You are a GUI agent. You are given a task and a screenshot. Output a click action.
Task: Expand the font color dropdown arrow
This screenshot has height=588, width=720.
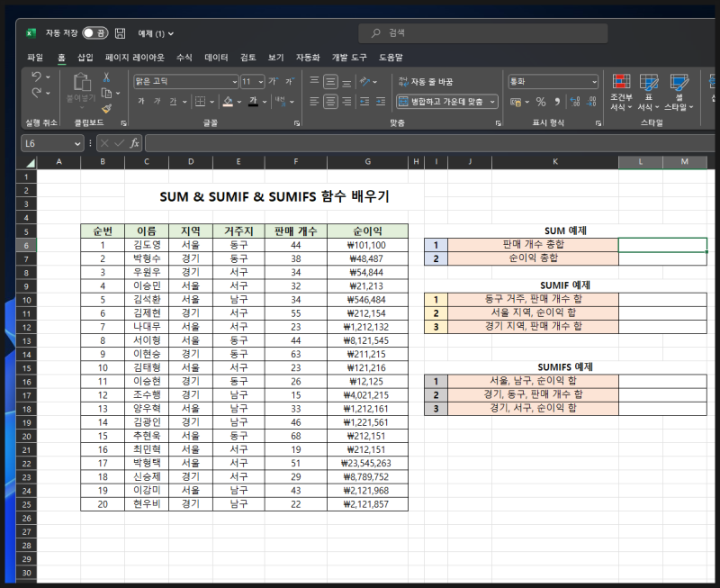[x=265, y=102]
